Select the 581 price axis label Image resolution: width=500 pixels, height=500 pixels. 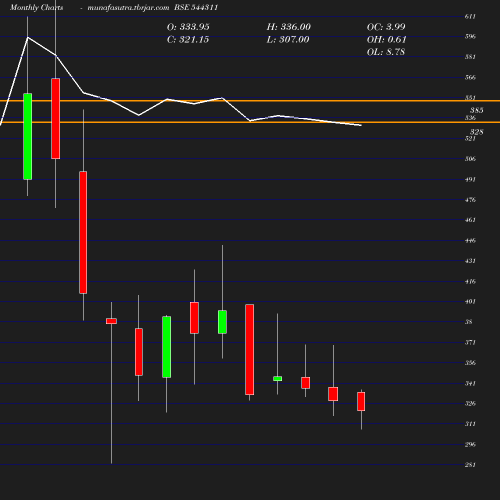[x=470, y=57]
